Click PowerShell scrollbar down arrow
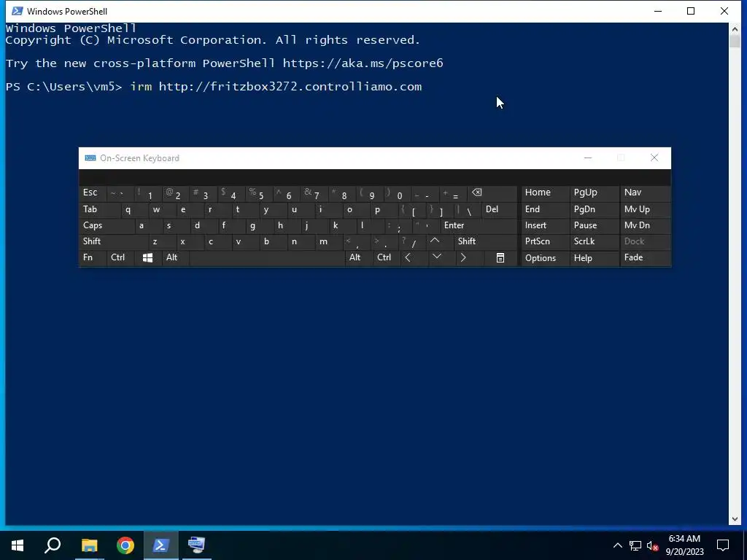Screen dimensions: 747x560 (735, 519)
